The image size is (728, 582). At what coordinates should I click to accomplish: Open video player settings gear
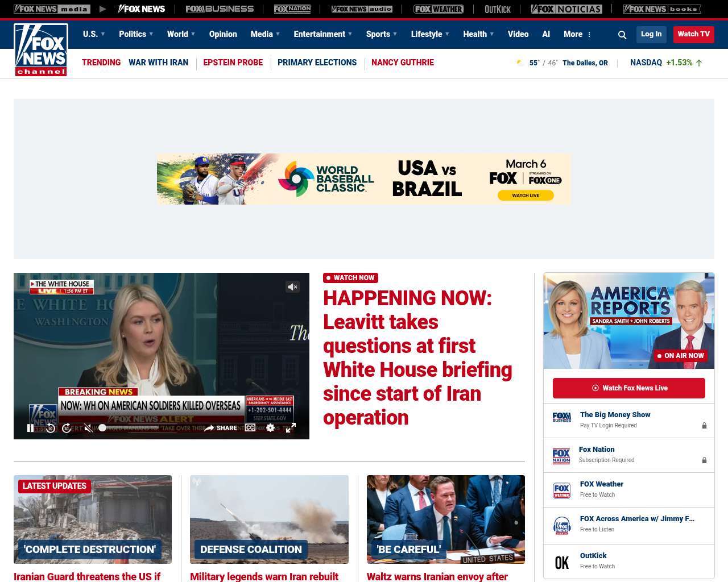click(x=270, y=427)
